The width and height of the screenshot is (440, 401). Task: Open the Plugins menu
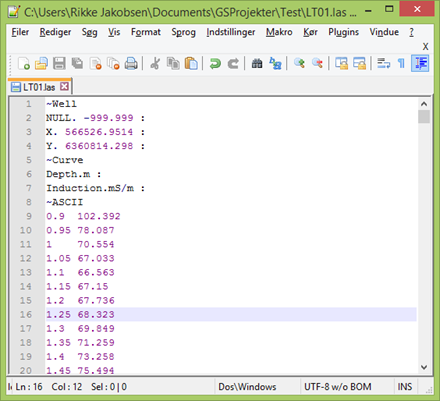coord(344,32)
